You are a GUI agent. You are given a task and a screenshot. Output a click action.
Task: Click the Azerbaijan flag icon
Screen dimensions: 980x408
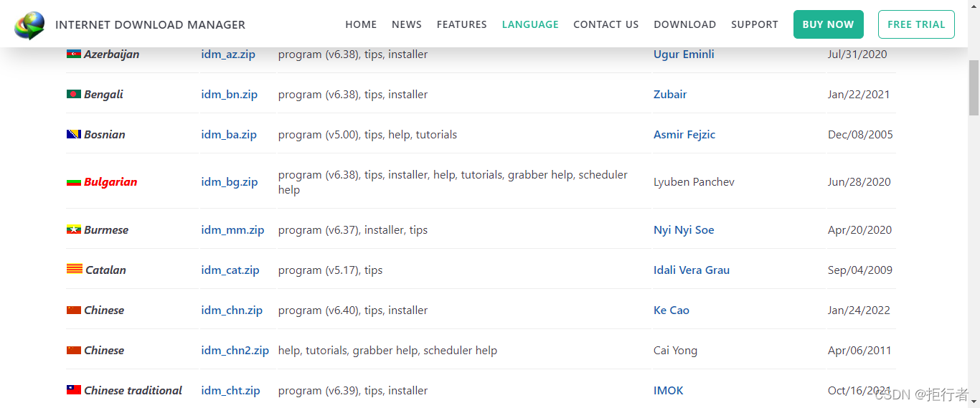pyautogui.click(x=74, y=54)
